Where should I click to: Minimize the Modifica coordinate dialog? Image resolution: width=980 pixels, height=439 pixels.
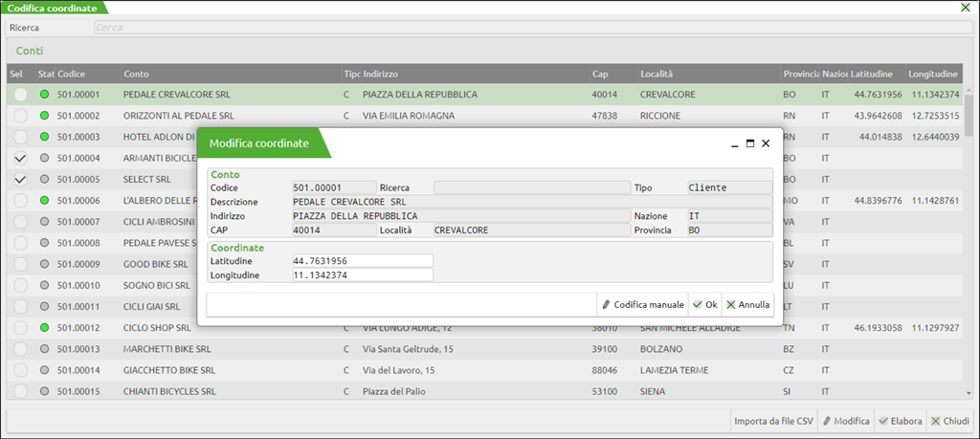[734, 143]
